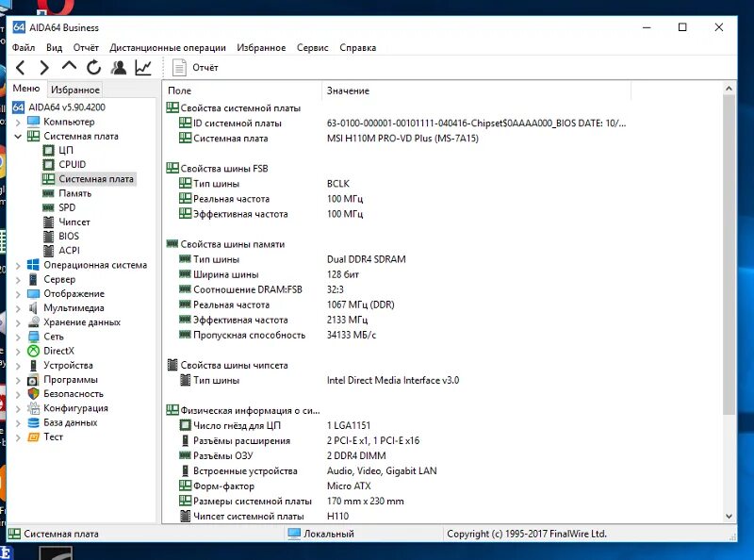Screen dimensions: 754x560
Task: Switch to the Избранное sidebar tab
Action: click(75, 90)
